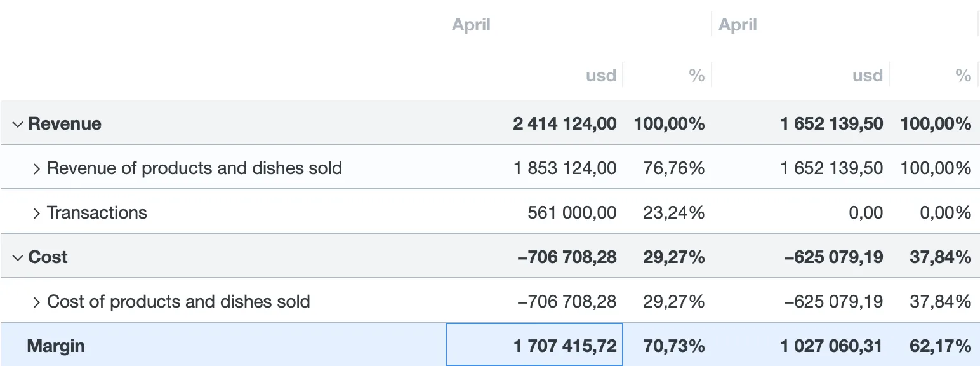Select second period Margin 1 027 060,31
The image size is (980, 366).
pos(831,346)
